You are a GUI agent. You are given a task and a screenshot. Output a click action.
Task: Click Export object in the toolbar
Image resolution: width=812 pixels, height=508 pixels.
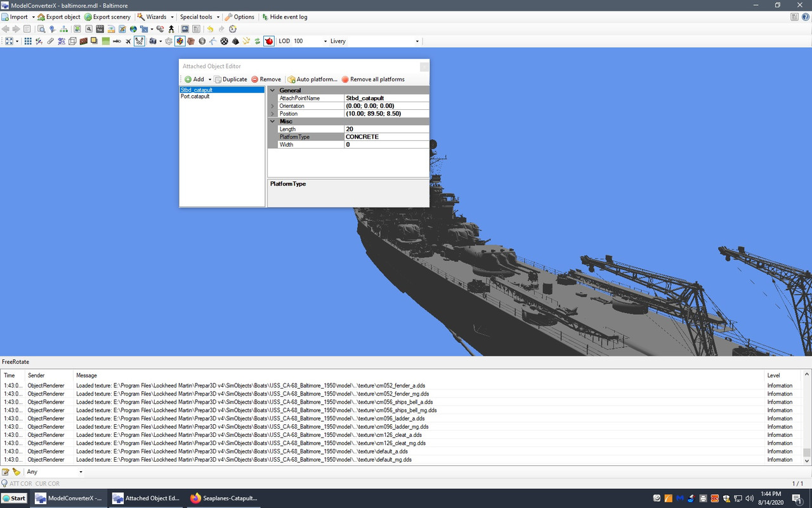59,17
